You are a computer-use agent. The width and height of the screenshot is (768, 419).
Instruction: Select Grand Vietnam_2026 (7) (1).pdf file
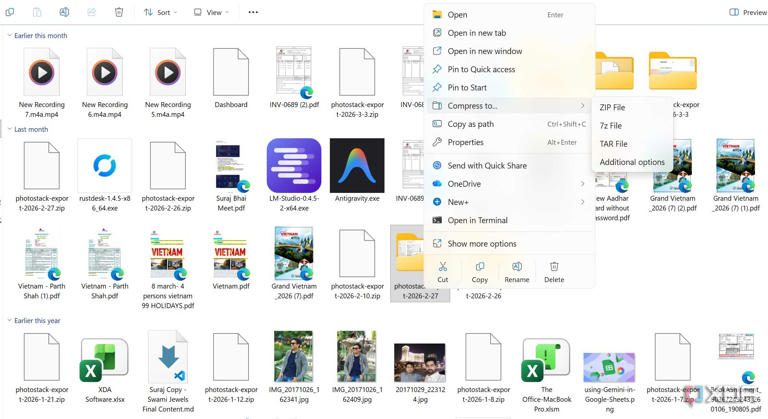tap(736, 175)
